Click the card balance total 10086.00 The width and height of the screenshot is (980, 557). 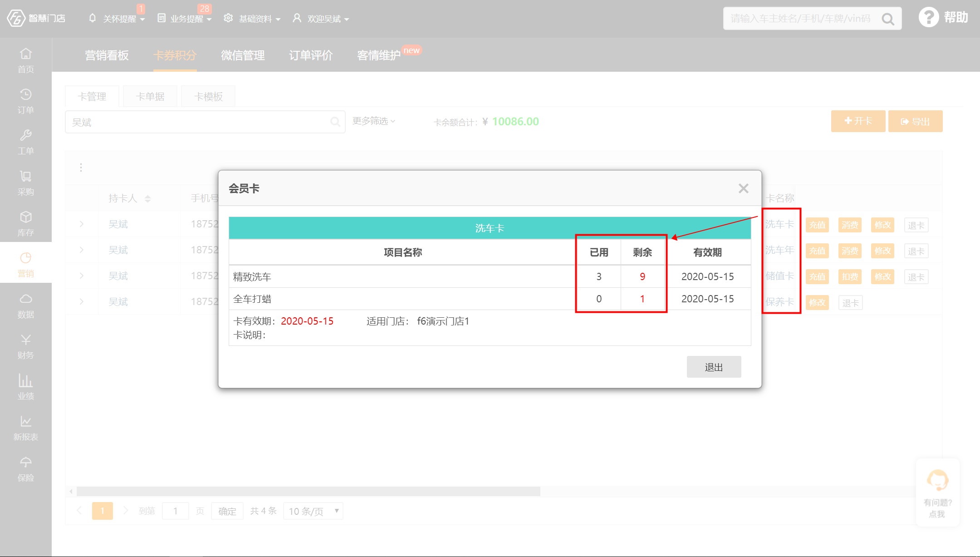515,121
